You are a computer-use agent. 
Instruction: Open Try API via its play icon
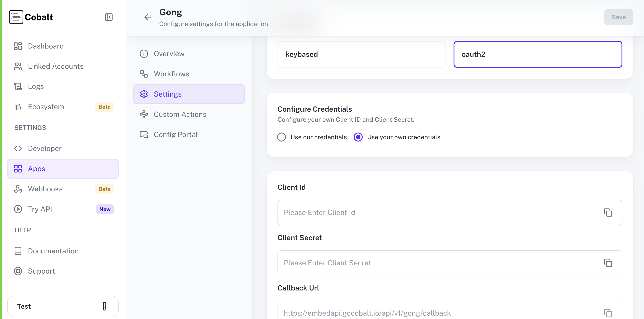click(x=18, y=209)
